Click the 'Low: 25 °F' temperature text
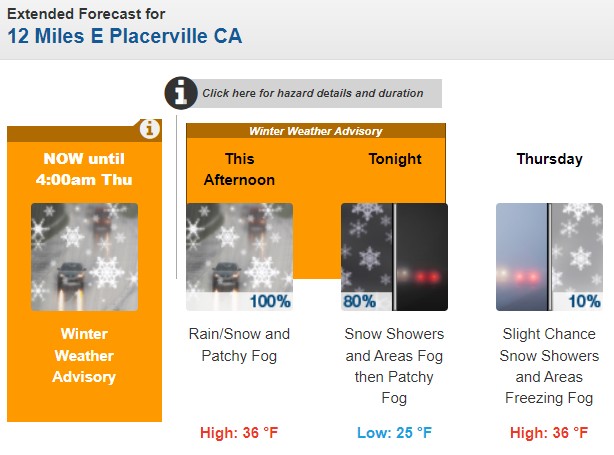 [394, 432]
